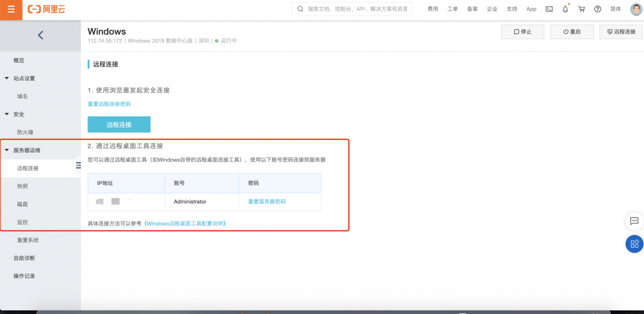Open the hamburger menu in top left

[11, 10]
